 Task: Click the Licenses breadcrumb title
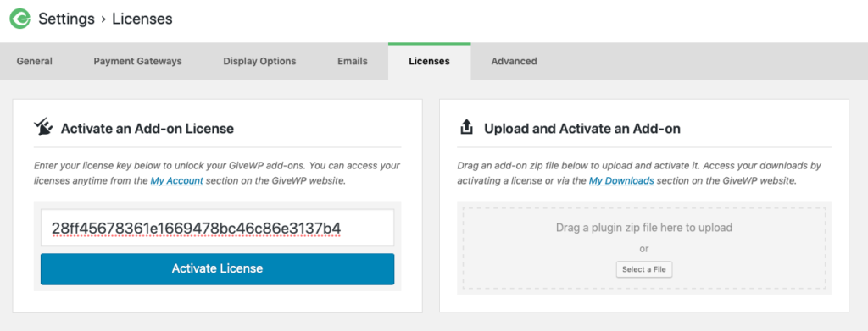[142, 19]
